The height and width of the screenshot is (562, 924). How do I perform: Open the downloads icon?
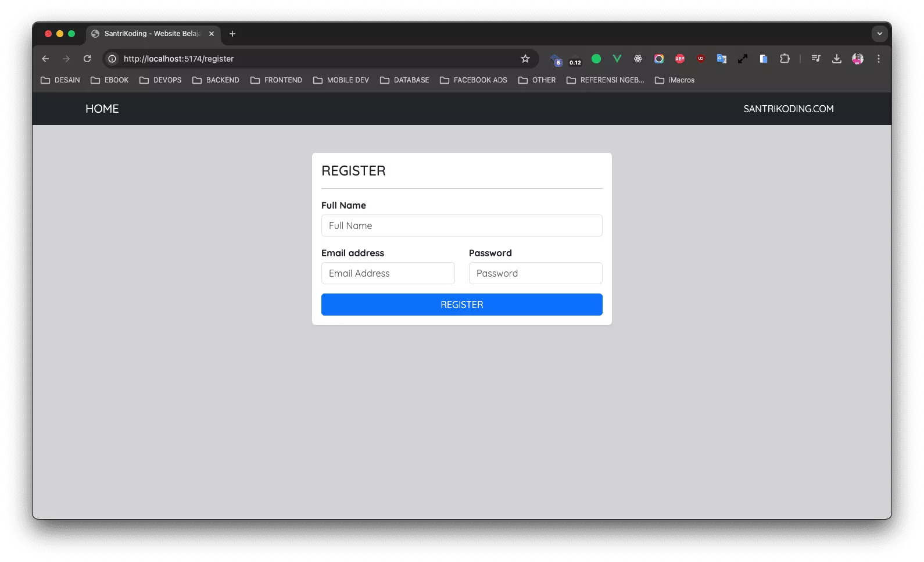[x=837, y=59]
